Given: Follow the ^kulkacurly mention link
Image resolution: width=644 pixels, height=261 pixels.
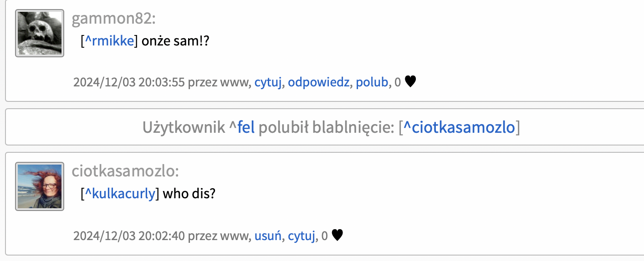Looking at the screenshot, I should pyautogui.click(x=120, y=194).
